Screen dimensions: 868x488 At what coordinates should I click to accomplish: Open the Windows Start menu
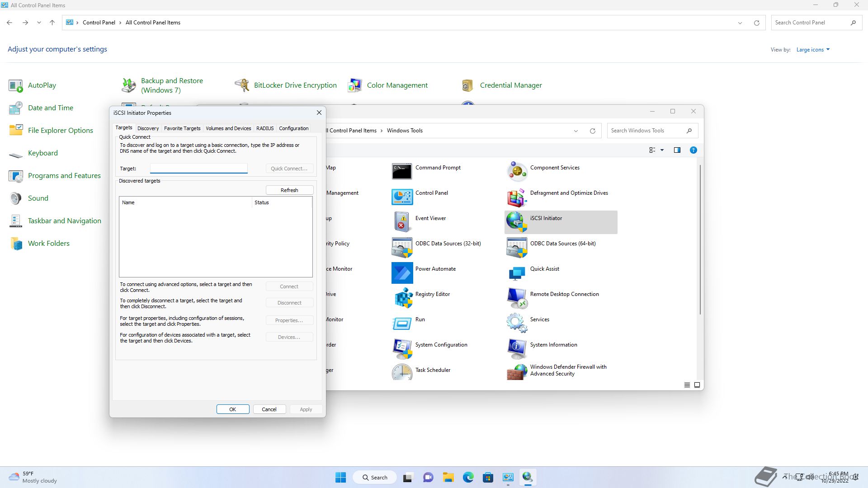point(340,477)
